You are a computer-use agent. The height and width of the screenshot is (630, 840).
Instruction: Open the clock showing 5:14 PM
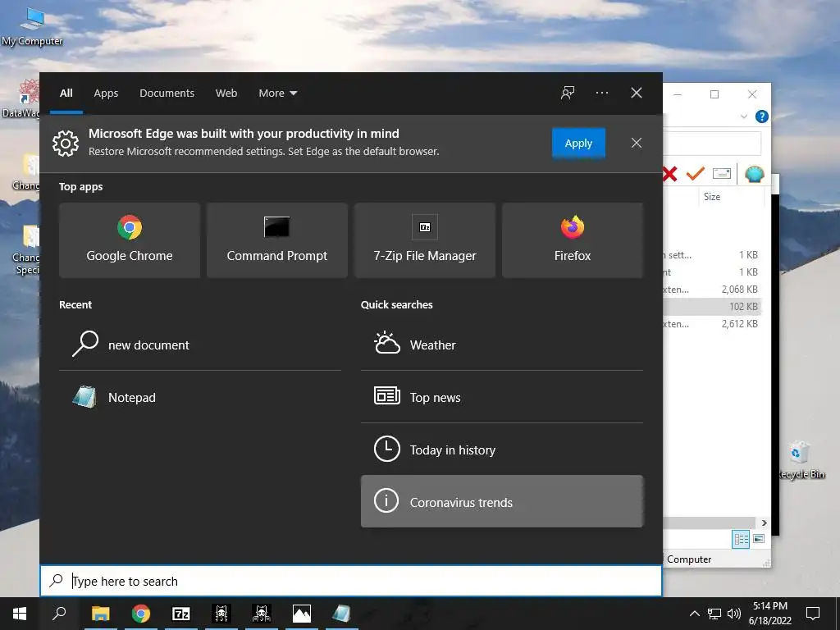[770, 614]
